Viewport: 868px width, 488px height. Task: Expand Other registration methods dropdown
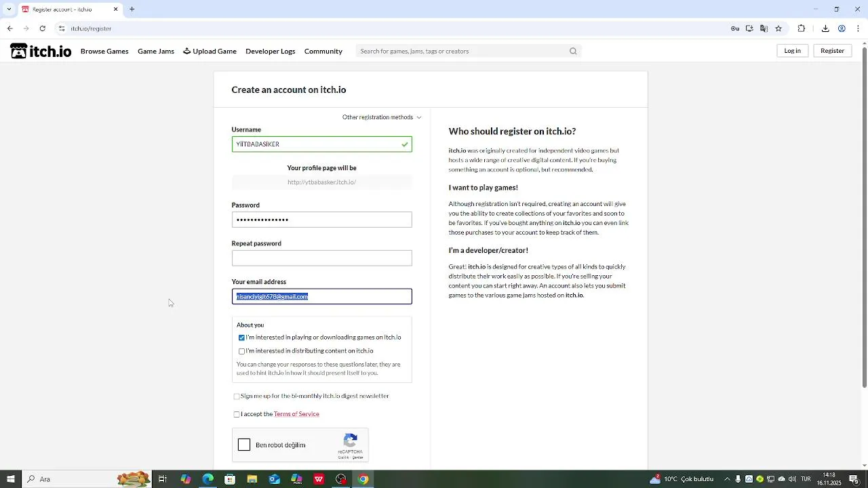(x=382, y=117)
